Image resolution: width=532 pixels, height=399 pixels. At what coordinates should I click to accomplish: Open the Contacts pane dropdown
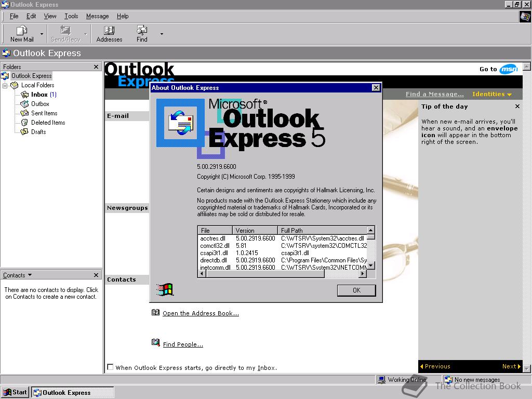[x=30, y=275]
